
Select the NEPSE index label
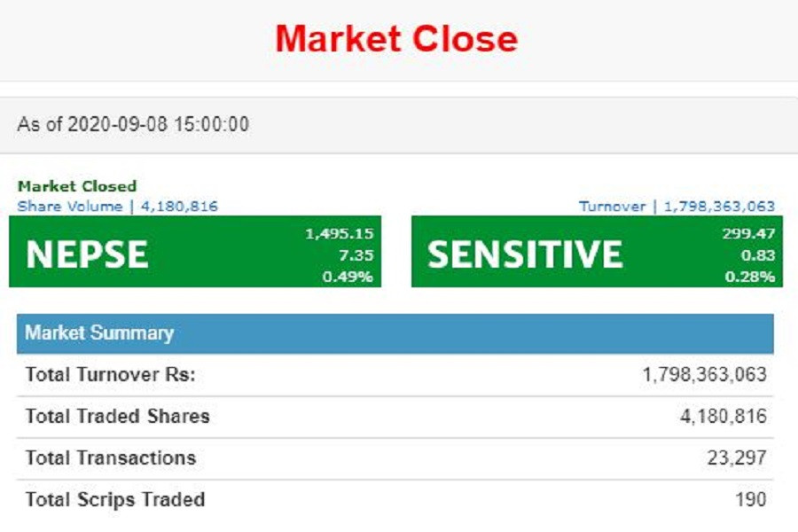point(87,255)
